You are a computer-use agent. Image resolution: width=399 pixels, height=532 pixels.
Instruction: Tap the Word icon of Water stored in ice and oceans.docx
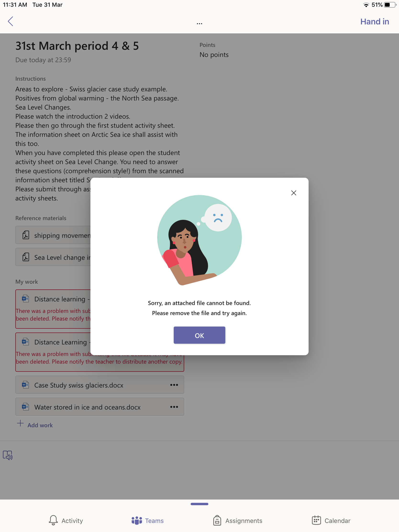(x=26, y=407)
